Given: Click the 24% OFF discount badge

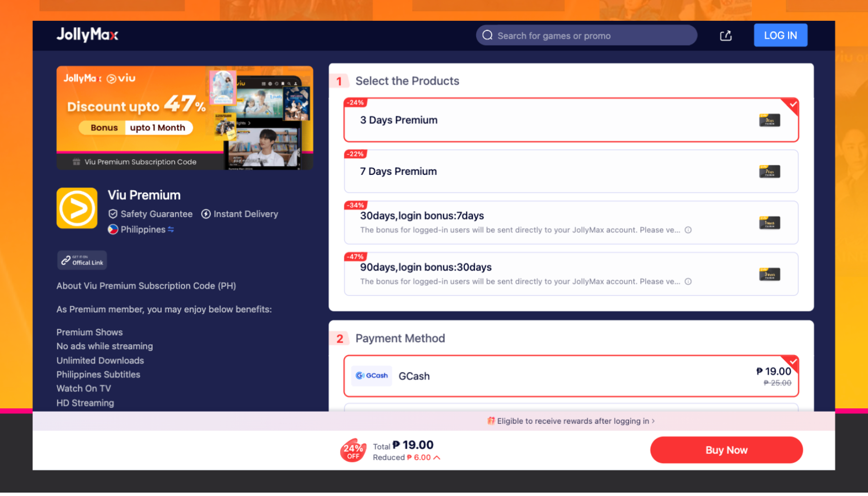Looking at the screenshot, I should pyautogui.click(x=353, y=450).
